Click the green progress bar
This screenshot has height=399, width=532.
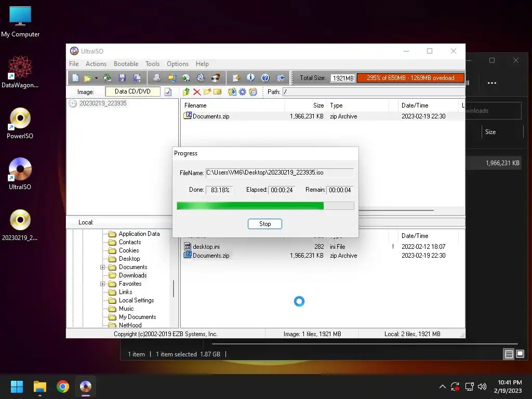265,206
